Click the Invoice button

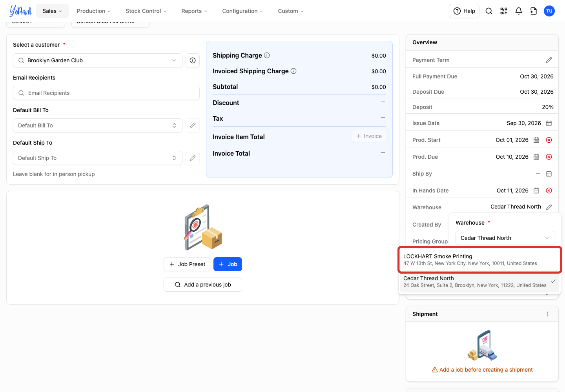pos(369,136)
